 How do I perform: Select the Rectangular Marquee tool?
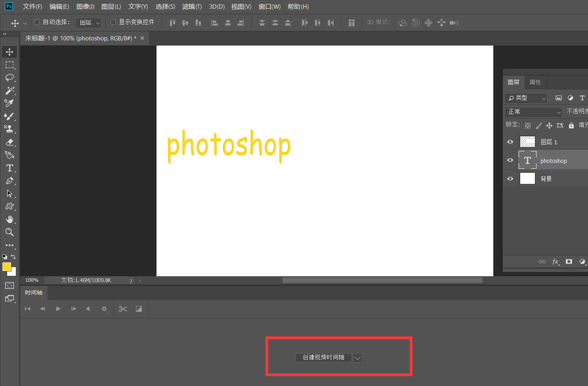point(10,65)
